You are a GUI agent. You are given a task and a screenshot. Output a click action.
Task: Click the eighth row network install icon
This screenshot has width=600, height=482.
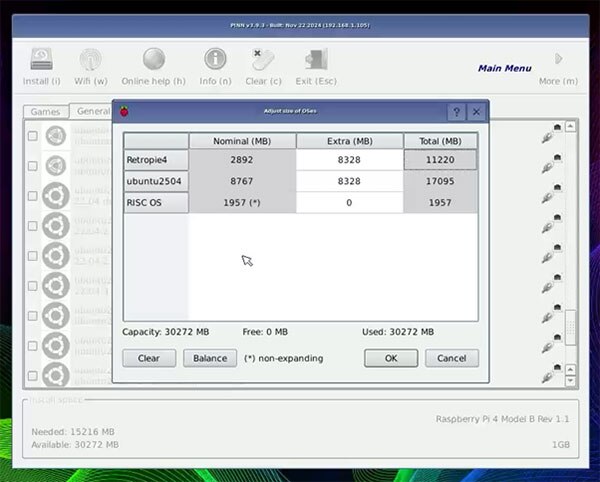point(551,343)
